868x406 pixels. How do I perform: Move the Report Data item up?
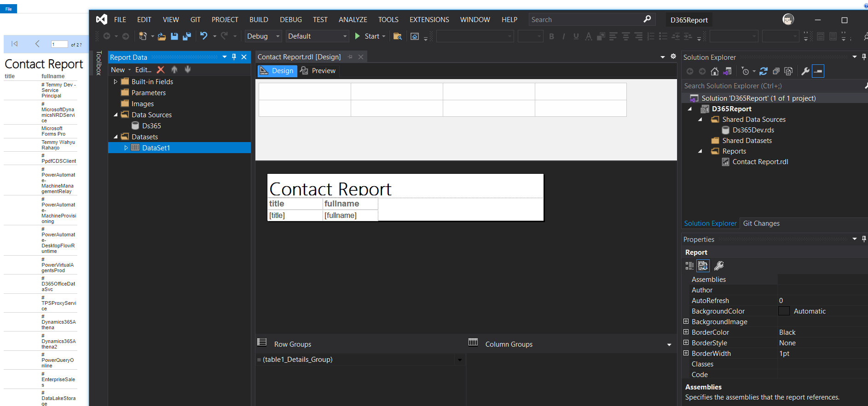click(174, 69)
